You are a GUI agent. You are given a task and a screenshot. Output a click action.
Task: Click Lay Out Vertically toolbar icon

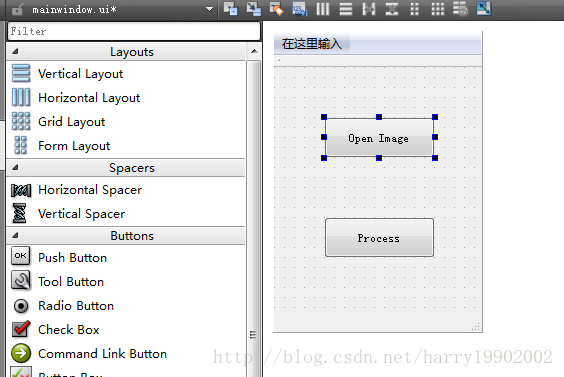346,9
